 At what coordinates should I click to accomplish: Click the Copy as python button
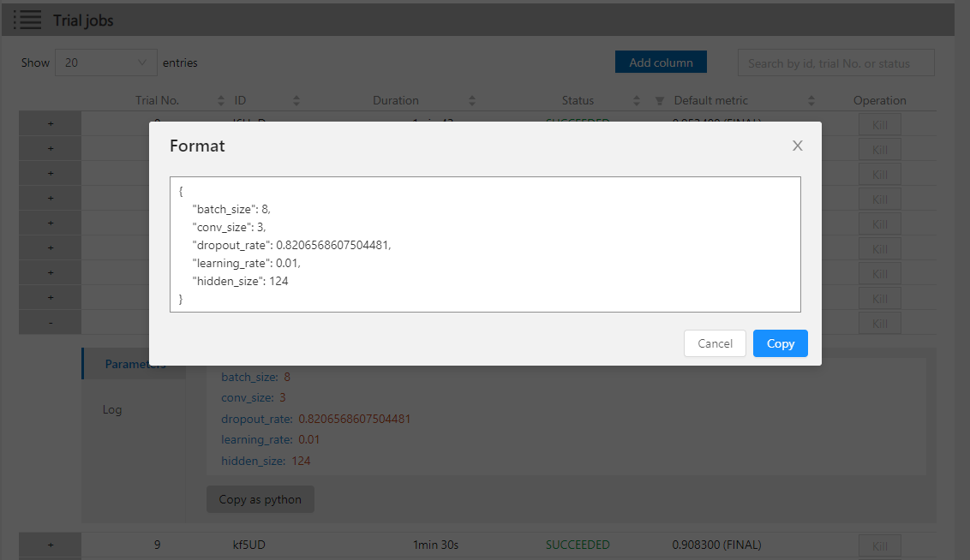click(260, 499)
